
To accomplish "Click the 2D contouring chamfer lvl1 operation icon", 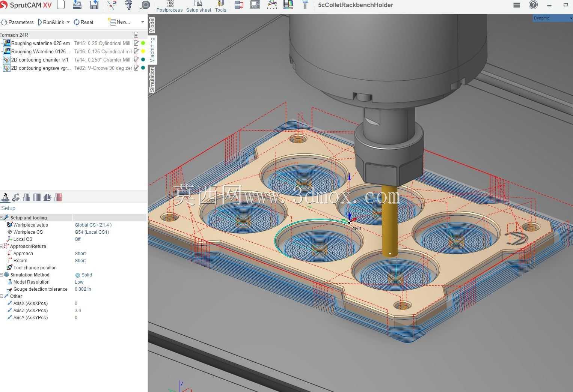I will tap(6, 60).
